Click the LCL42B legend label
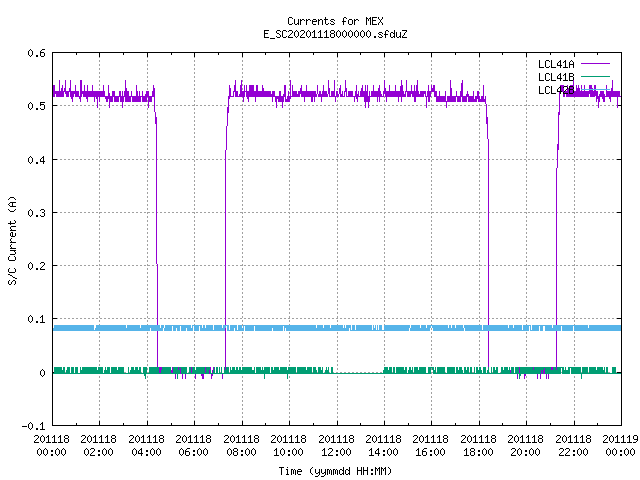 point(556,90)
